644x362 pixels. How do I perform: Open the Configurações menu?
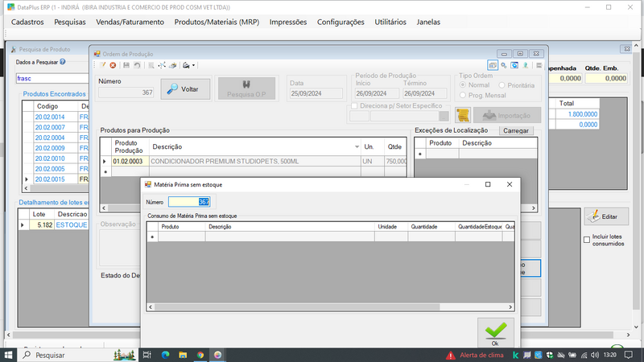[x=341, y=23]
